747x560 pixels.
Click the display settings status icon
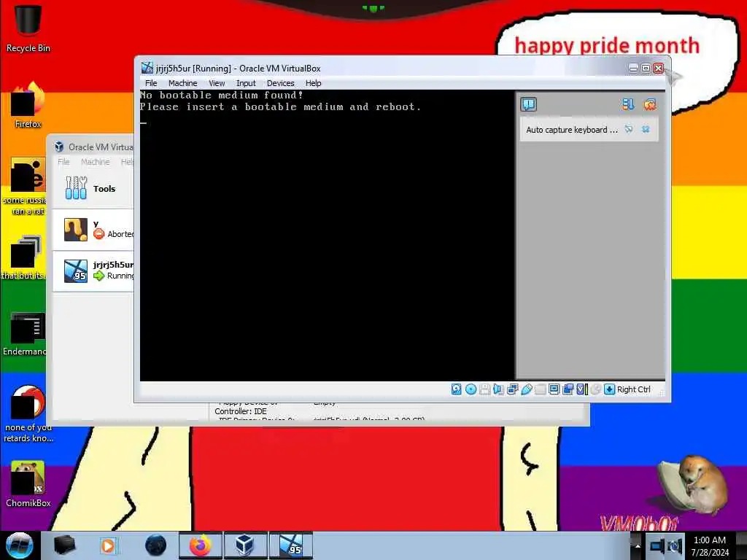point(554,389)
